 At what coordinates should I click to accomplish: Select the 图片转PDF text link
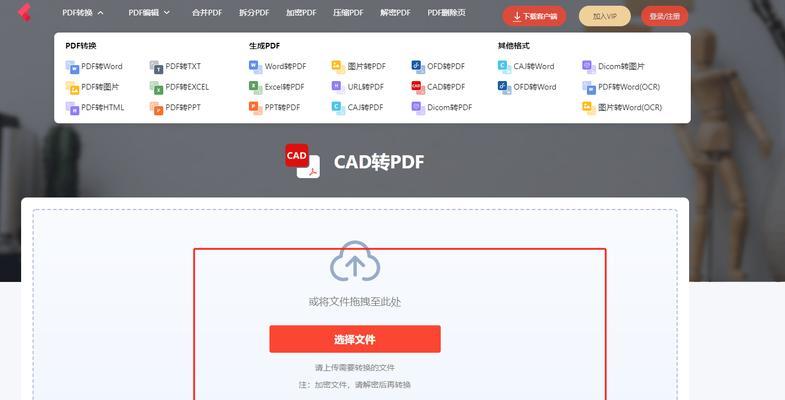[366, 67]
